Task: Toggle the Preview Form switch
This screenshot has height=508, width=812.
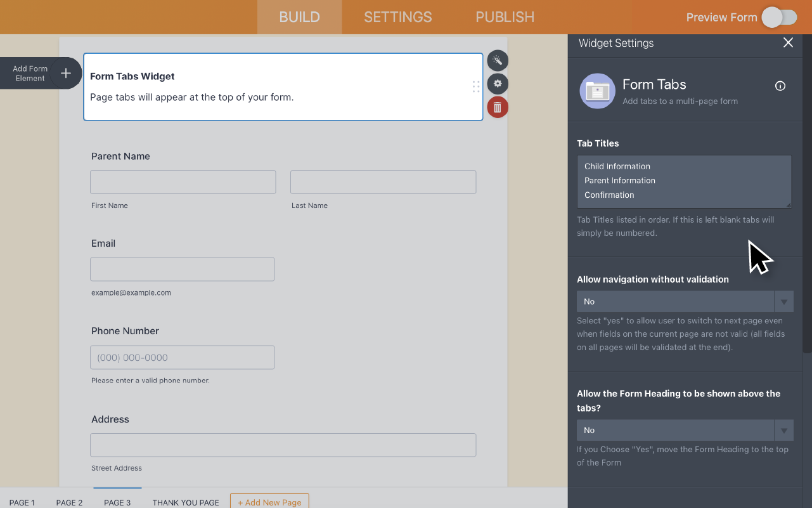Action: [779, 17]
